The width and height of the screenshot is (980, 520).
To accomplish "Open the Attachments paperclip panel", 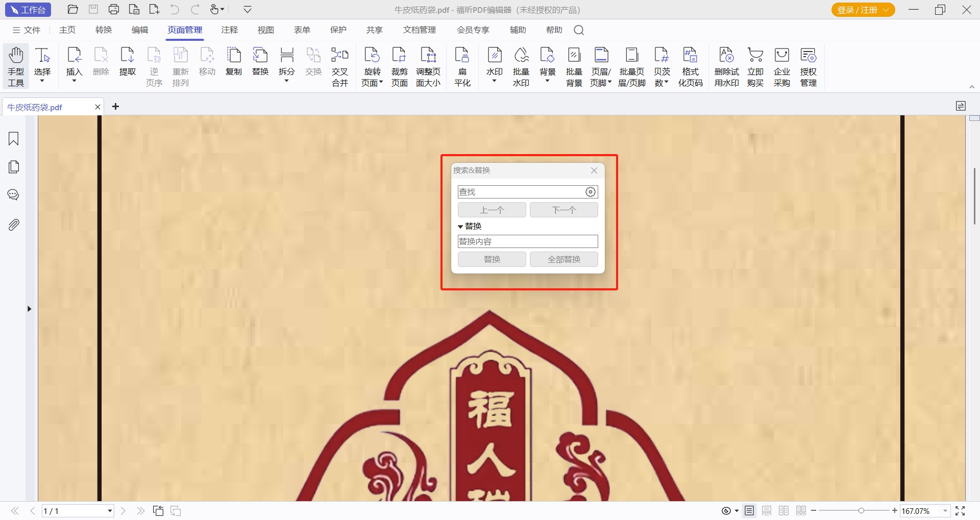I will click(x=14, y=225).
